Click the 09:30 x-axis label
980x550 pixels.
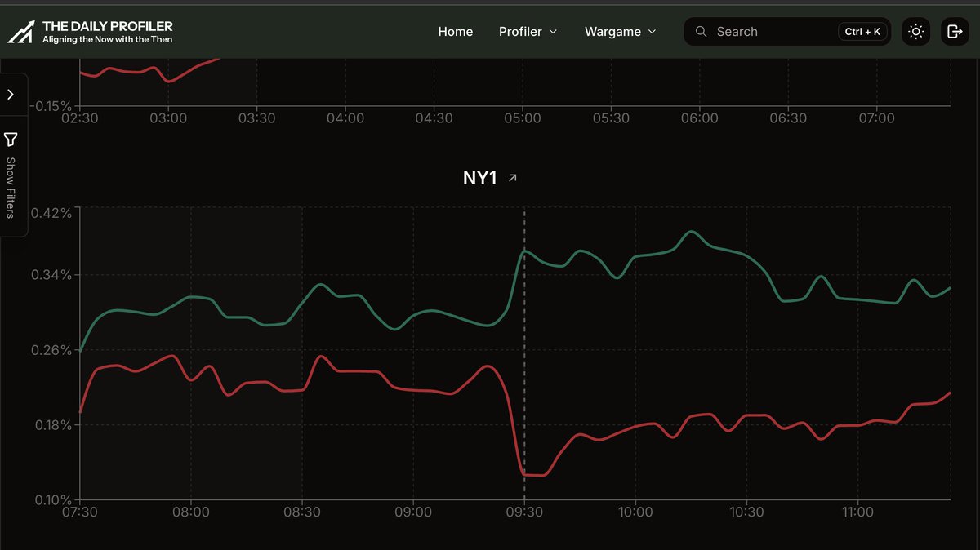tap(524, 512)
